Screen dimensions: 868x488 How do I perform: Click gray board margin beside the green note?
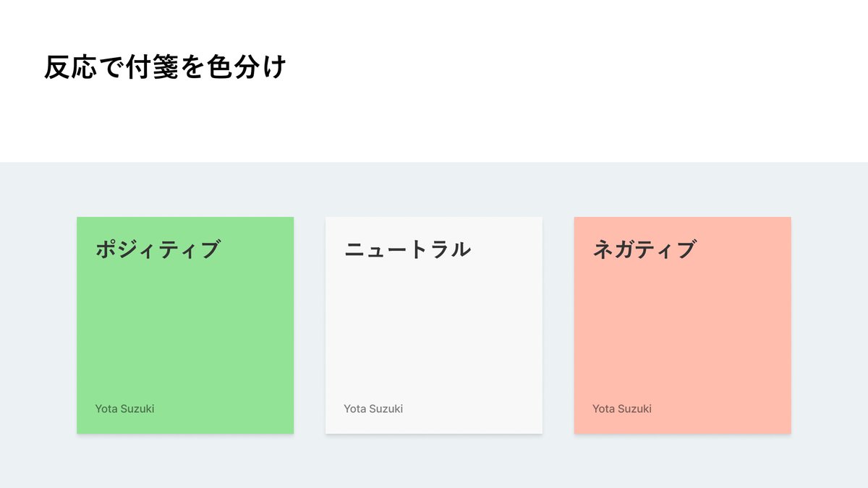38,325
